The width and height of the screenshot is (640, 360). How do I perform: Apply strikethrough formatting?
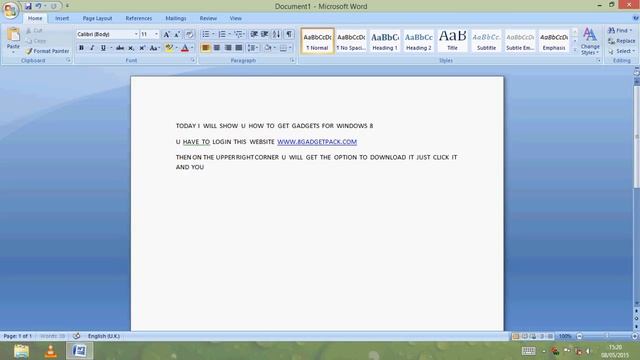click(120, 48)
